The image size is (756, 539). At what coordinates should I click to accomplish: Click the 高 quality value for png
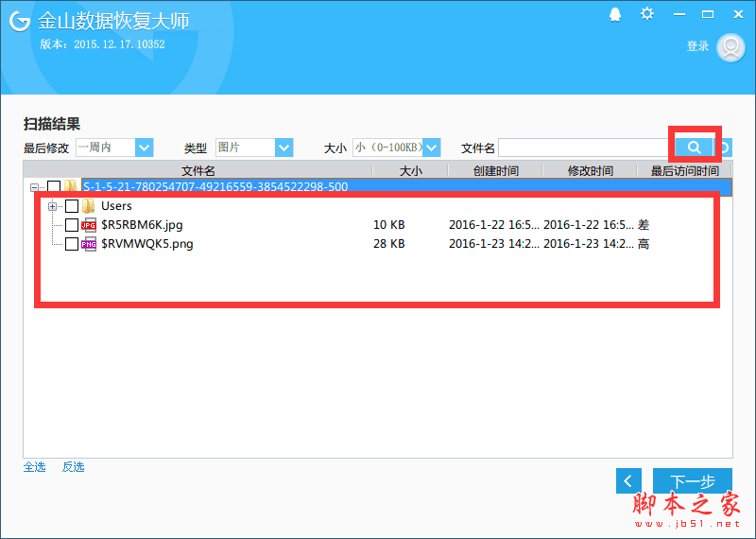(644, 244)
